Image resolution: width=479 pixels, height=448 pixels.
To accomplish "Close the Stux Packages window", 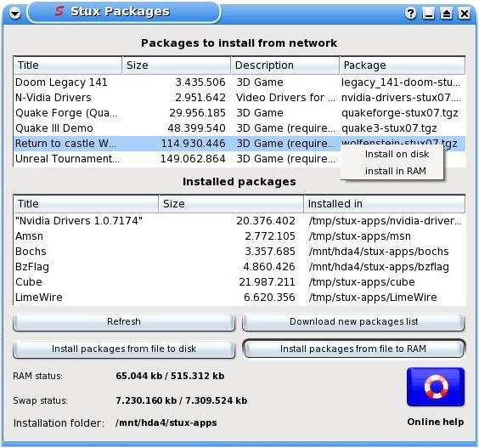I will pos(465,13).
